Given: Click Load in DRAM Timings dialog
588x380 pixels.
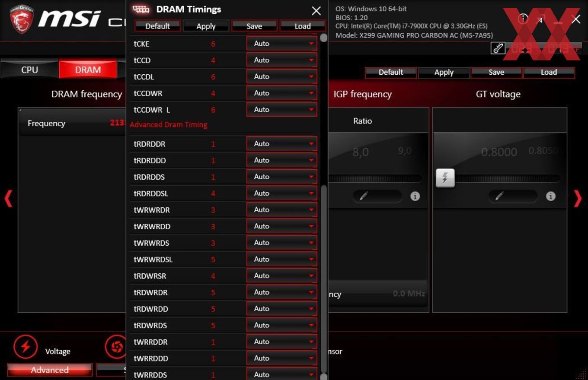Looking at the screenshot, I should coord(303,26).
